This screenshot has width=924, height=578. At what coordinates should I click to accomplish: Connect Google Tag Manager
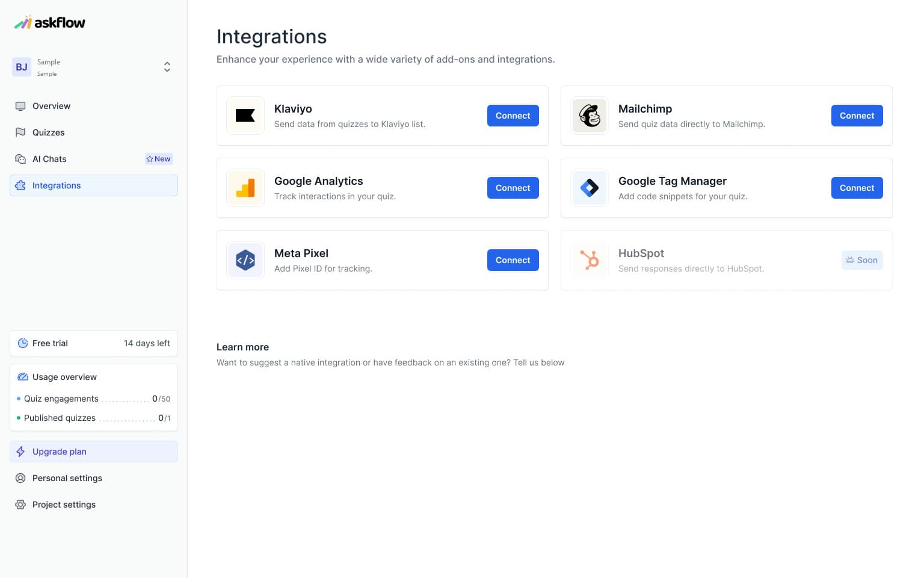tap(857, 188)
